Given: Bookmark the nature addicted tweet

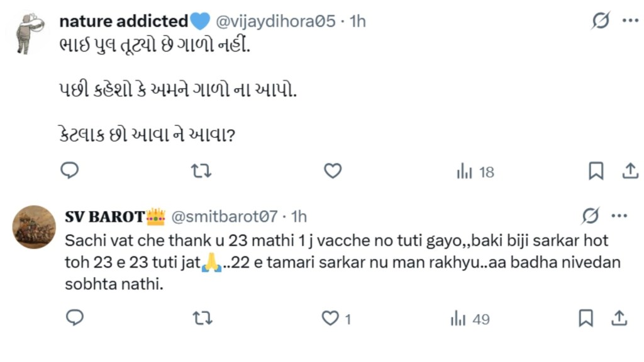Looking at the screenshot, I should 596,171.
